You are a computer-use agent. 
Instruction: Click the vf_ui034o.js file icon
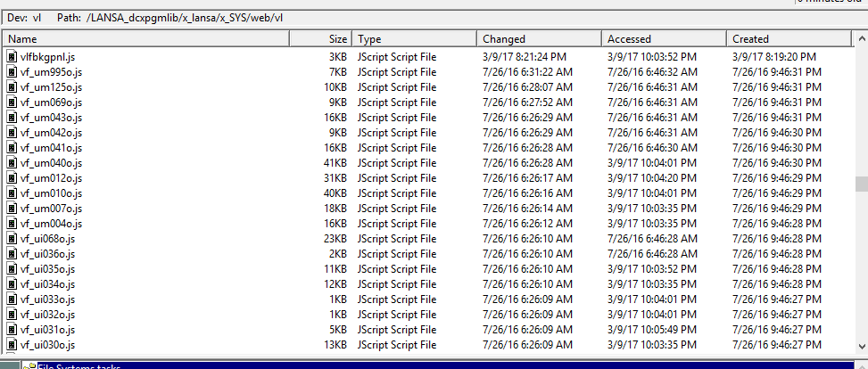(12, 284)
